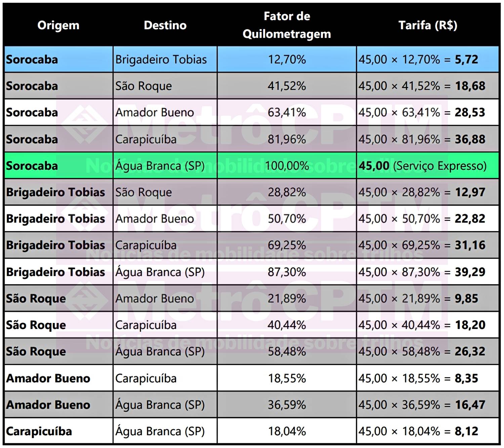Select the Carapicuíba origin cell in last row
Image resolution: width=504 pixels, height=448 pixels.
tap(58, 431)
